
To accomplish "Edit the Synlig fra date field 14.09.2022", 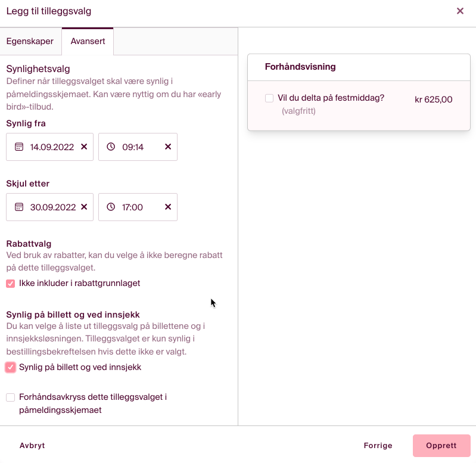I will (52, 147).
